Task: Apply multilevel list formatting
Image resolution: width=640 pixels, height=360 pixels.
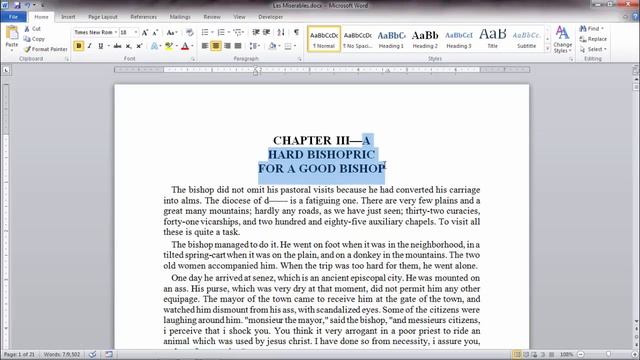Action: 238,32
